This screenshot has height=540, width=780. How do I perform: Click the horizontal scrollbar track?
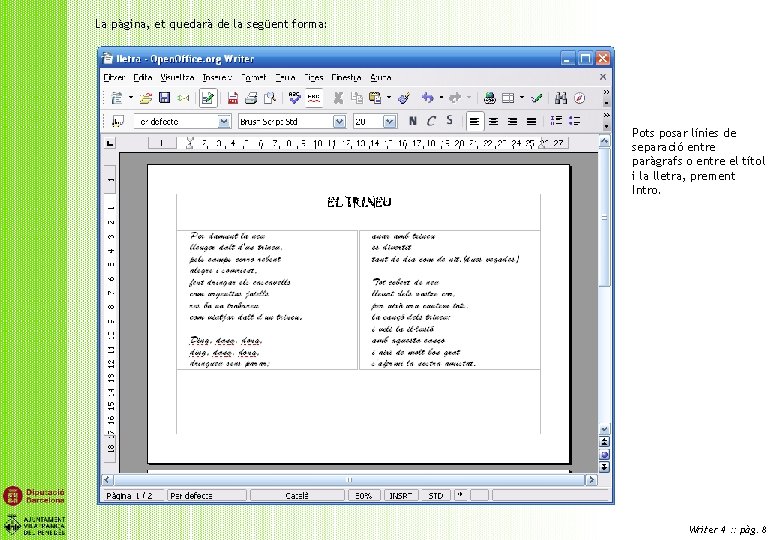(348, 480)
